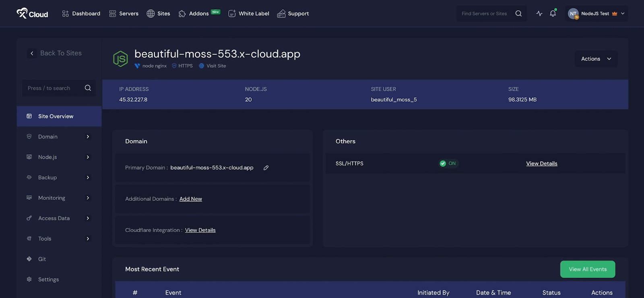This screenshot has height=298, width=644.
Task: Open the Actions dropdown
Action: click(x=596, y=59)
